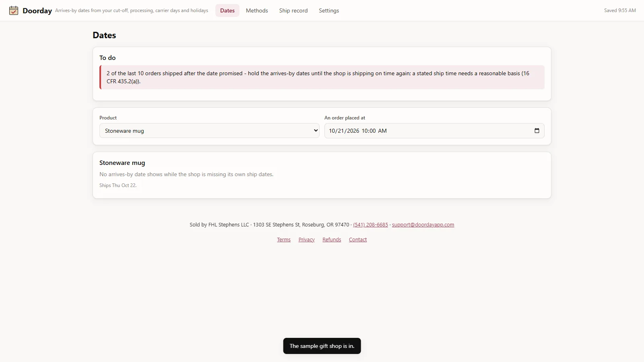Call the (541) 208-6685 phone link

click(x=371, y=225)
